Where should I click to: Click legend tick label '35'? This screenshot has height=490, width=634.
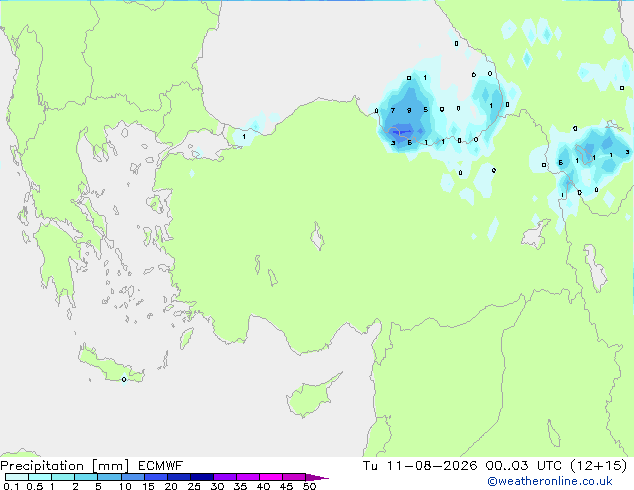pyautogui.click(x=241, y=486)
